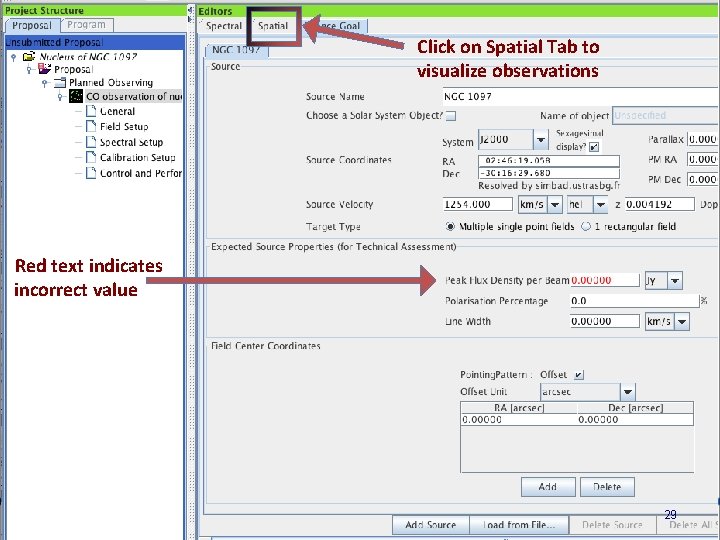Select Multiple single point fields radio button
The height and width of the screenshot is (540, 720).
450,226
